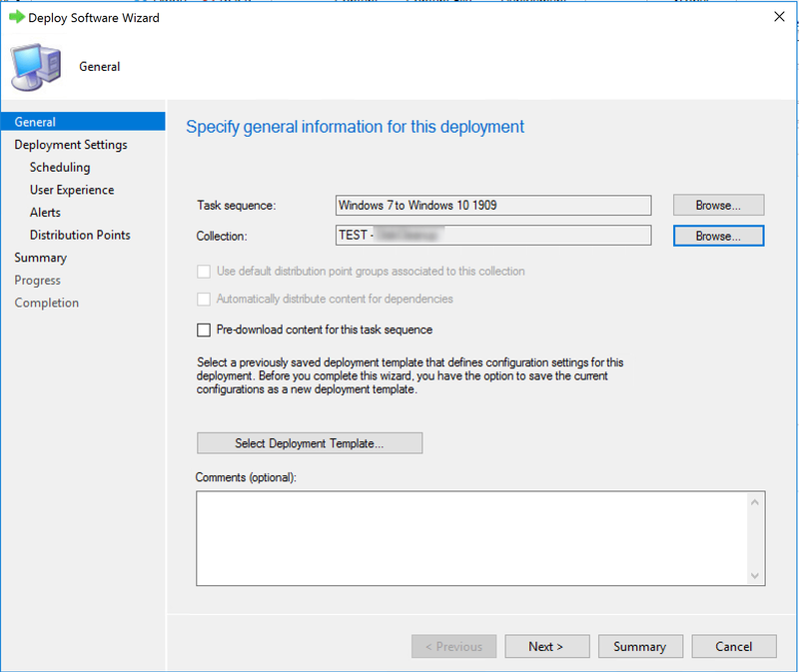
Task: Enable Pre-download content for this task sequence
Action: (x=204, y=331)
